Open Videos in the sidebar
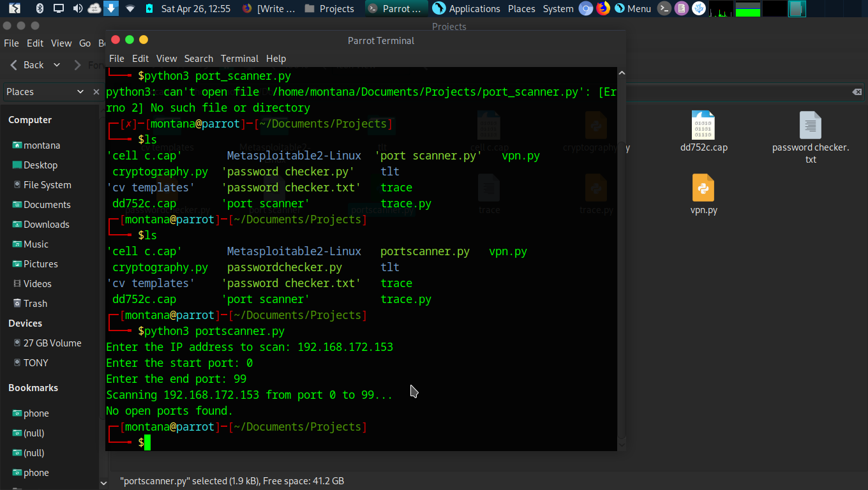The height and width of the screenshot is (490, 868). [x=32, y=283]
